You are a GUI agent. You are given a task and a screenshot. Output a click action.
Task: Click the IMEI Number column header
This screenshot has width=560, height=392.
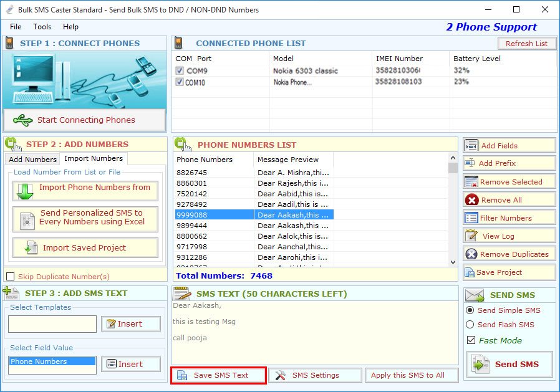[410, 59]
